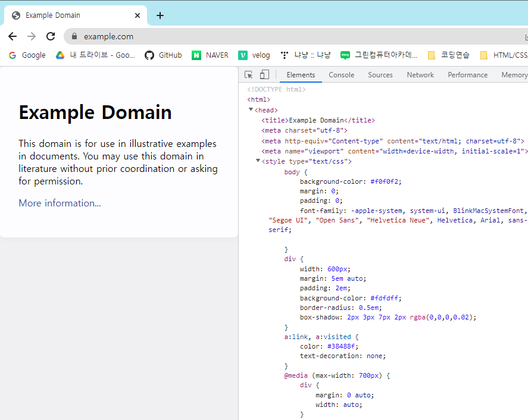Click the #fdfdff background-color value
Image resolution: width=528 pixels, height=420 pixels.
coord(384,298)
